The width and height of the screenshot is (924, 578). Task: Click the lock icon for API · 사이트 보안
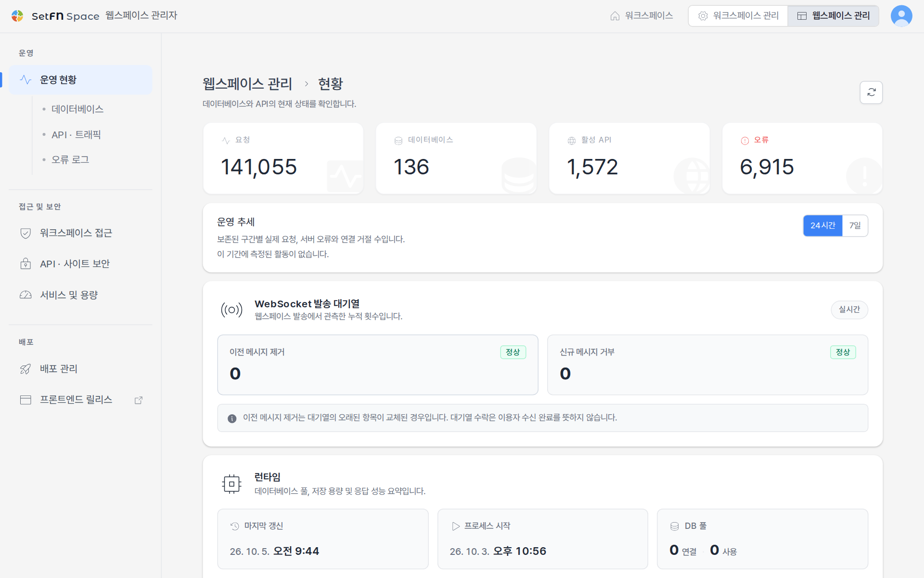coord(26,264)
